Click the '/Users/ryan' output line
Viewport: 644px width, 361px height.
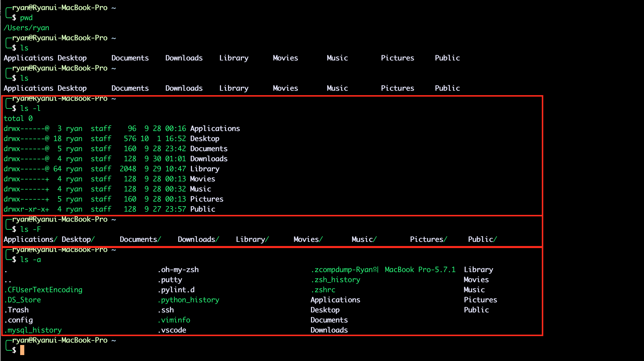pos(26,28)
